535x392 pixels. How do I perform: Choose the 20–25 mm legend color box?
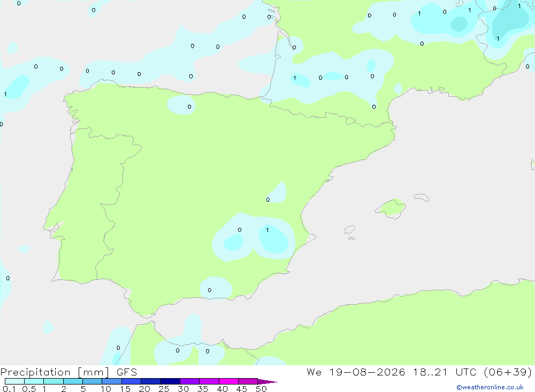[x=151, y=381]
